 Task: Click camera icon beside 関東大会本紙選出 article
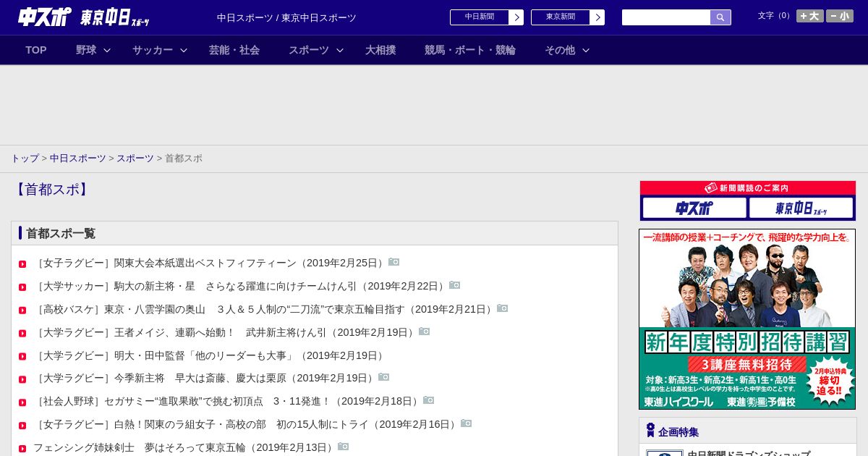coord(394,262)
